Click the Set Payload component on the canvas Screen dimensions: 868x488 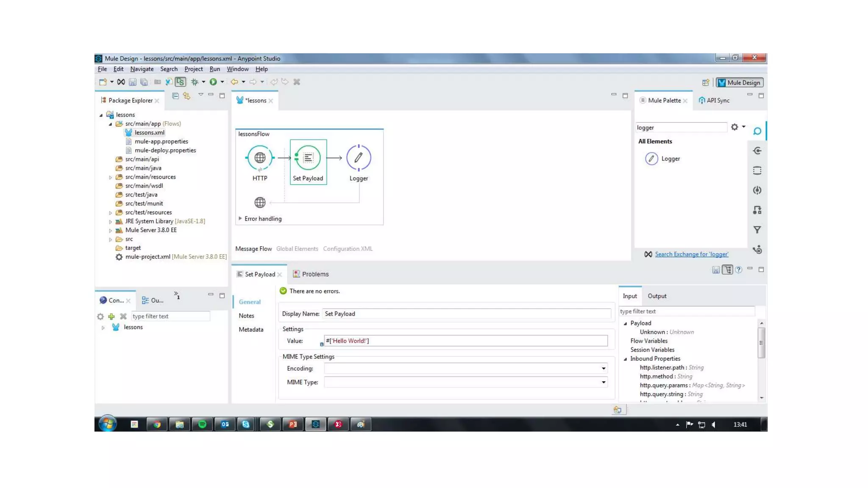tap(308, 158)
